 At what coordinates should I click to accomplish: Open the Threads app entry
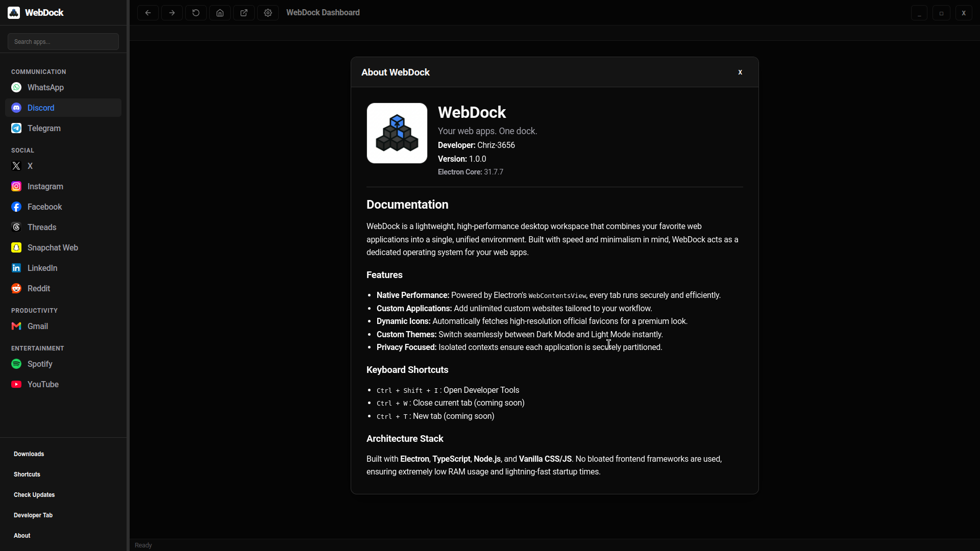[x=63, y=227]
